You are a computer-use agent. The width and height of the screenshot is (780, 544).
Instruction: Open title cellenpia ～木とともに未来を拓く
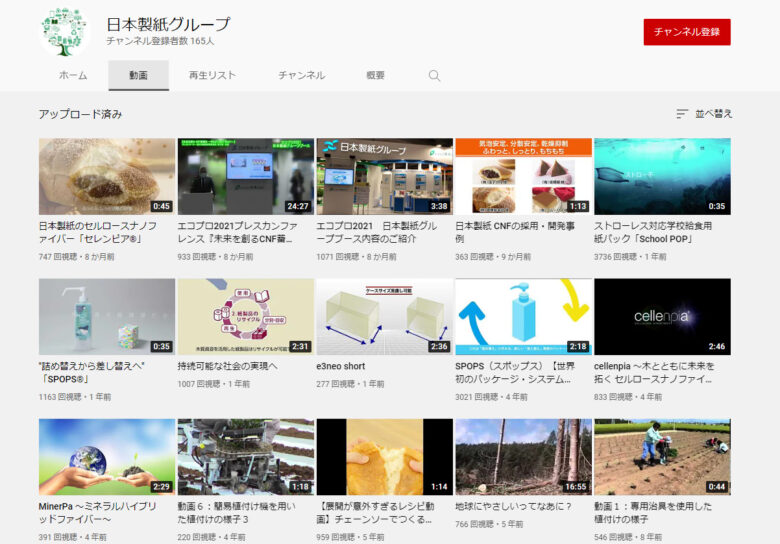pyautogui.click(x=654, y=372)
